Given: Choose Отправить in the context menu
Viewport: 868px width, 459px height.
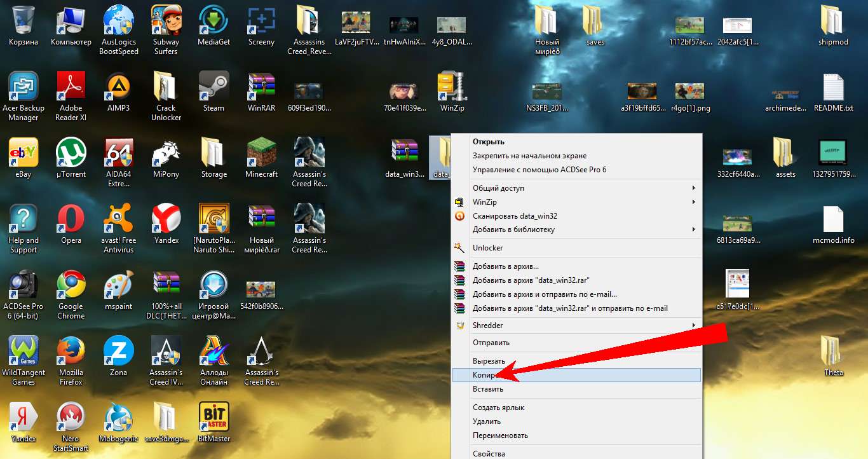Looking at the screenshot, I should 576,343.
